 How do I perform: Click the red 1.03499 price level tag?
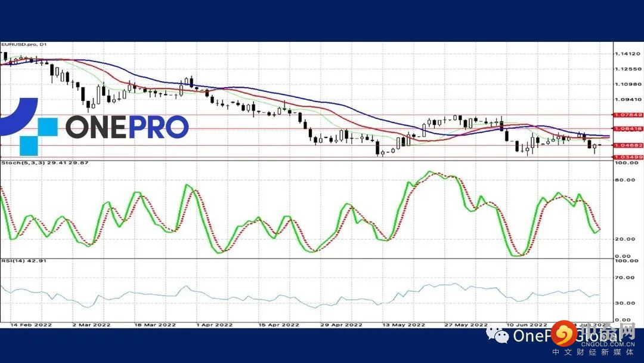pyautogui.click(x=628, y=157)
